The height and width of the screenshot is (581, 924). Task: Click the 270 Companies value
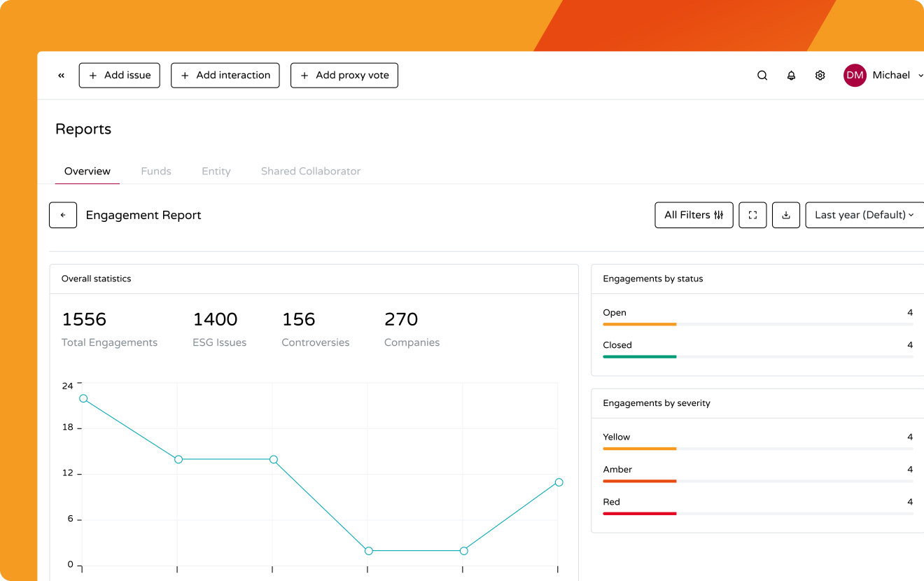click(x=401, y=319)
